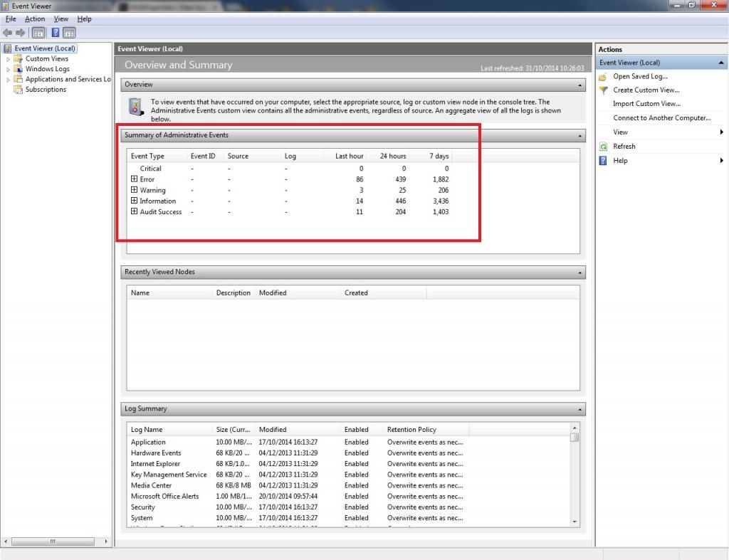
Task: Select the Application log row
Action: [x=297, y=442]
